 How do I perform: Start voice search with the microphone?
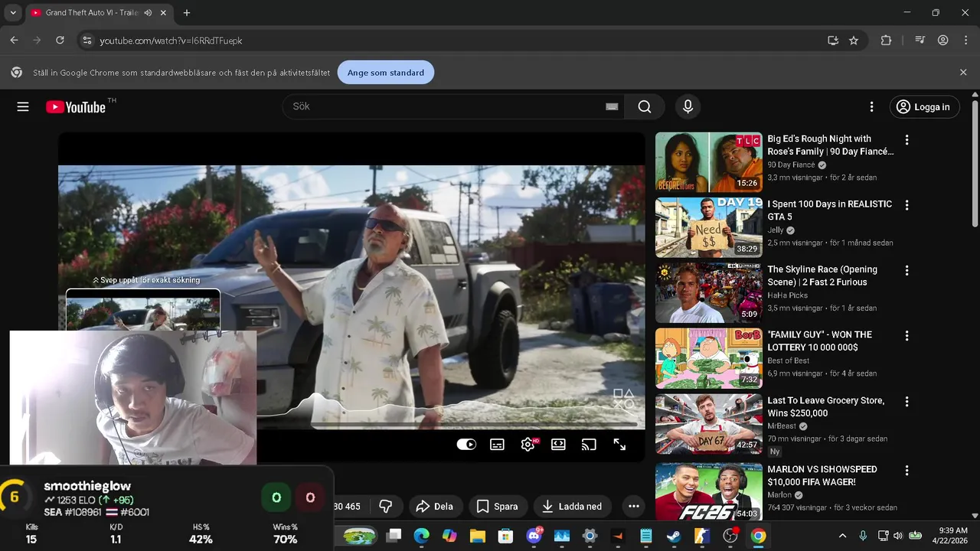688,106
